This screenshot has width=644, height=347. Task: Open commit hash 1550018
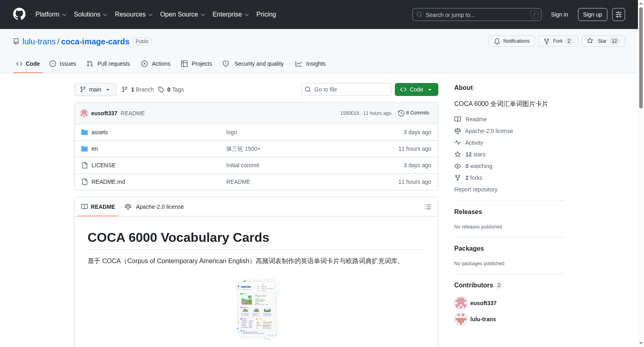coord(349,113)
